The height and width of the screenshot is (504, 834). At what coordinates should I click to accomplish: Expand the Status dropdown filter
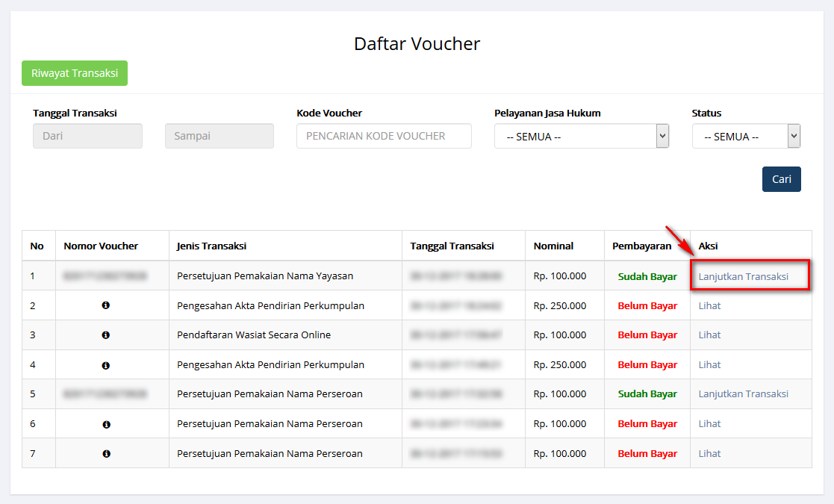click(745, 137)
